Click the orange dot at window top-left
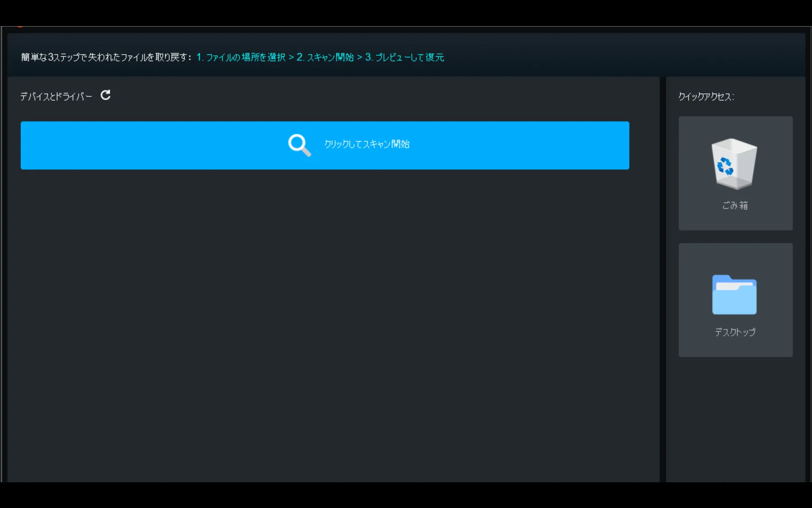Image resolution: width=812 pixels, height=508 pixels. click(x=20, y=27)
